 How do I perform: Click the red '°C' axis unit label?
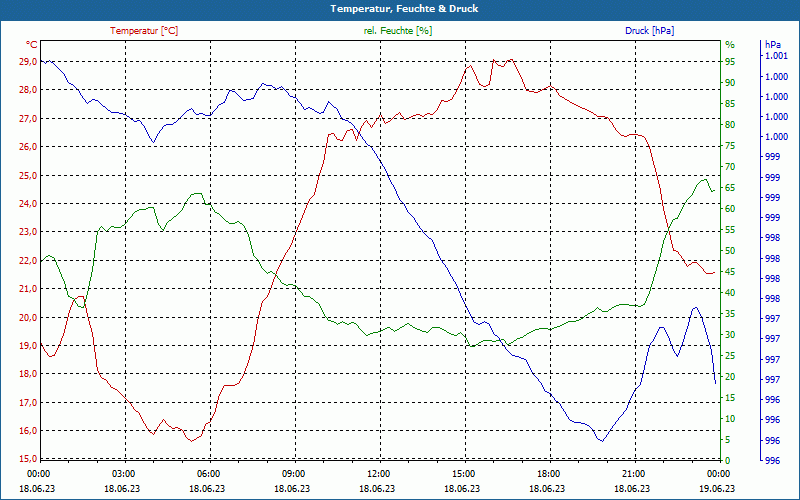click(32, 45)
